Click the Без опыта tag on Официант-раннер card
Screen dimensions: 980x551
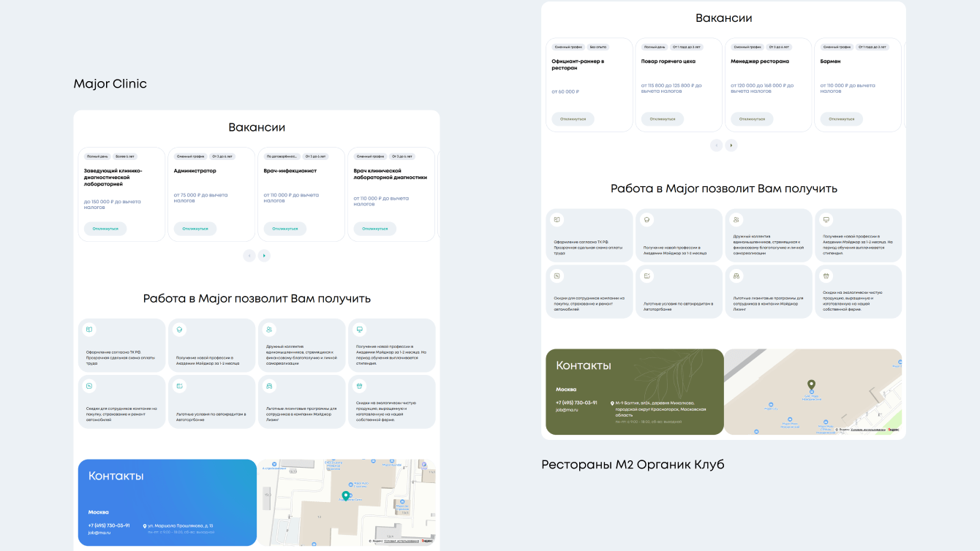[x=598, y=47]
